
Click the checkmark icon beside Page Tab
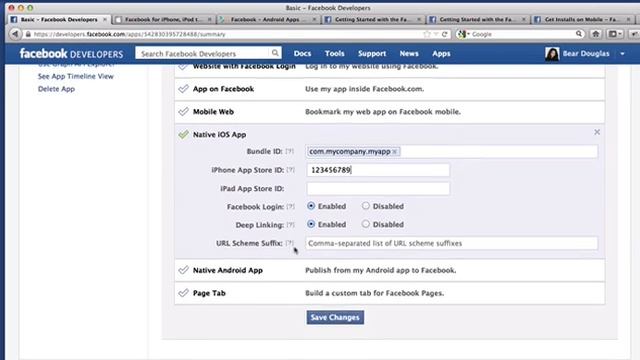[x=183, y=293]
